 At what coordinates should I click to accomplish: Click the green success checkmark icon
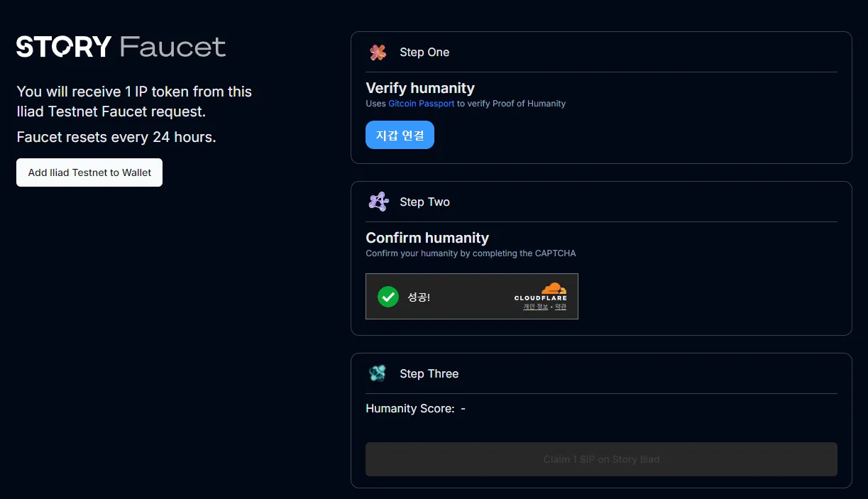pos(388,297)
